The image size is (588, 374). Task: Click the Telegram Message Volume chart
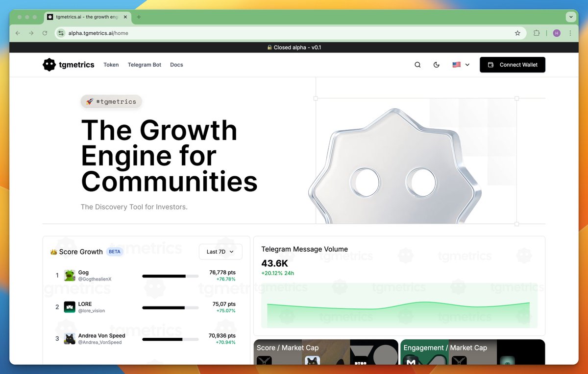click(x=399, y=305)
